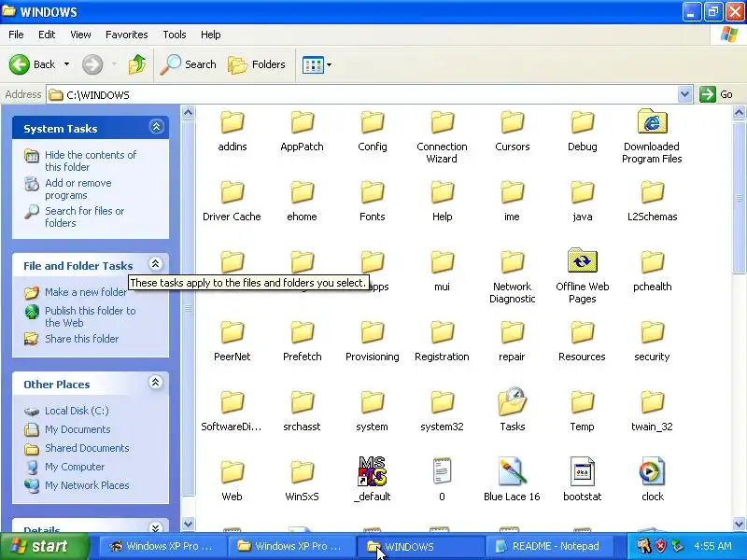Open My Network Places link
The height and width of the screenshot is (560, 747).
(87, 485)
